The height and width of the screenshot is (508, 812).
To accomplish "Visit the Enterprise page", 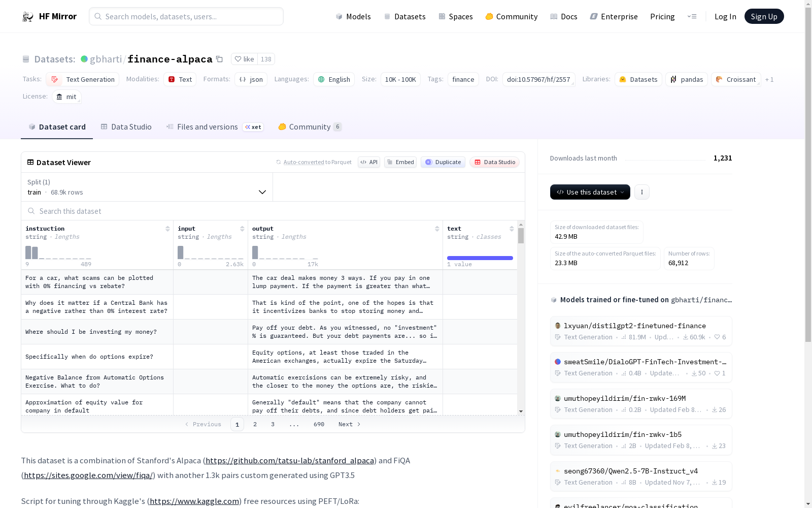I will pyautogui.click(x=614, y=16).
